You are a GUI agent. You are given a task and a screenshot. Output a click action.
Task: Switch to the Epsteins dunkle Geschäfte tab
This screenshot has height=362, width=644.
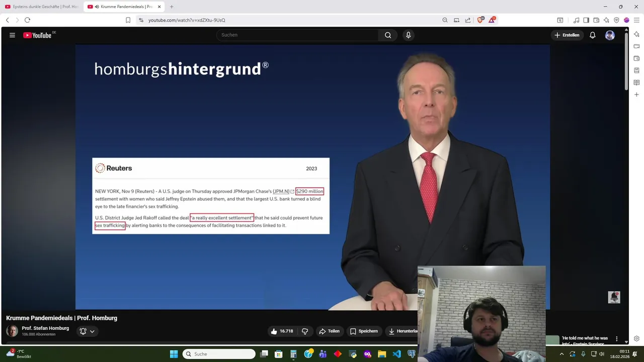pyautogui.click(x=42, y=7)
